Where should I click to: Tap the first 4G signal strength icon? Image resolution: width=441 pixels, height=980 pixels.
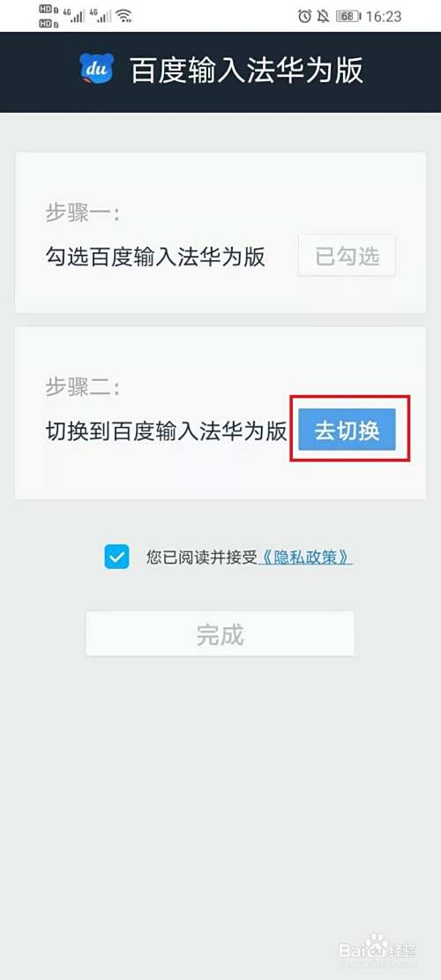coord(74,16)
